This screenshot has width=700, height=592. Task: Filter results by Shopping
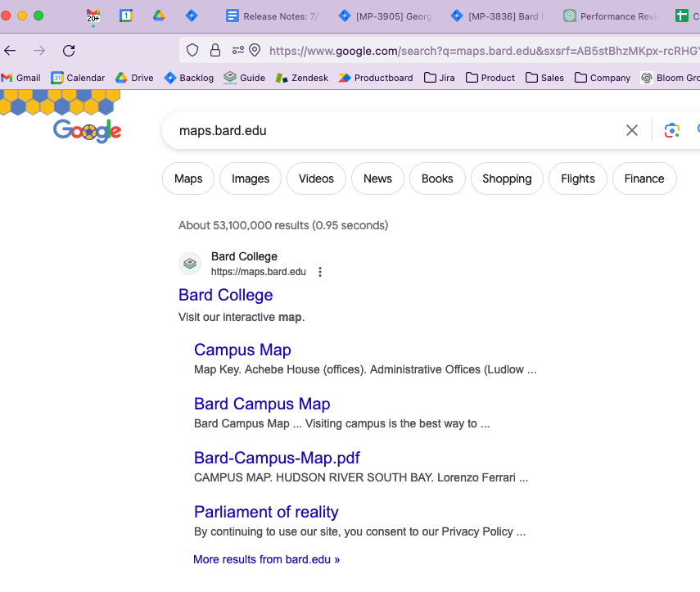pos(507,179)
